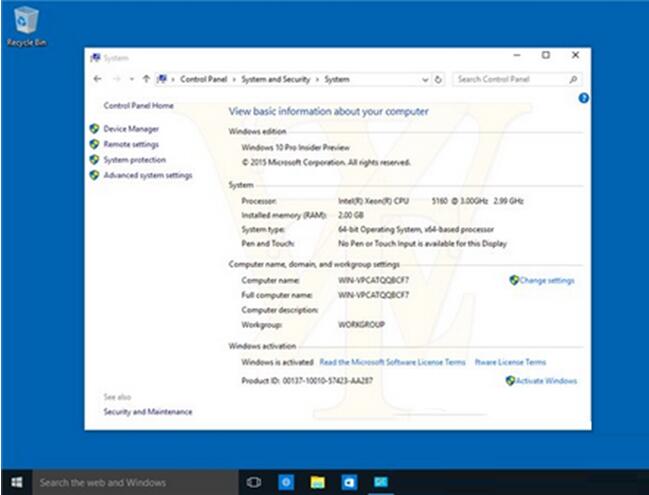The width and height of the screenshot is (649, 495).
Task: Click the Forward arrow in System window
Action: pyautogui.click(x=117, y=79)
